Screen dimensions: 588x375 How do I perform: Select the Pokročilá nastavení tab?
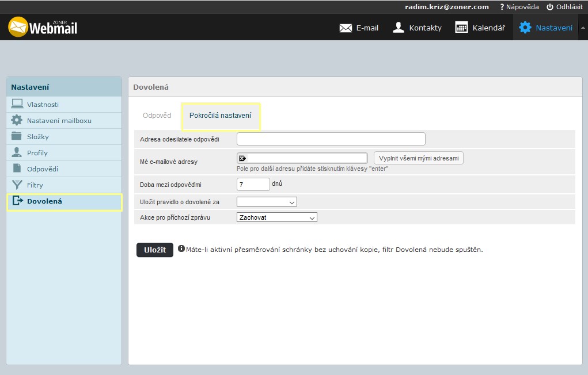coord(221,116)
